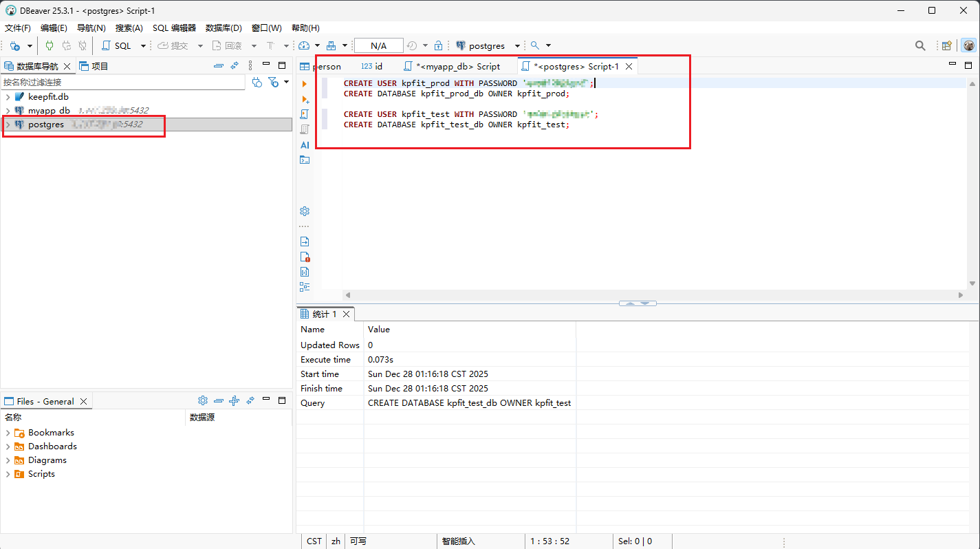Click the Explain execution plan icon

tap(305, 129)
